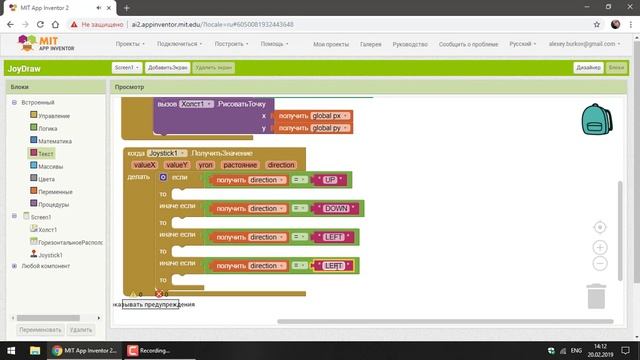Bookmark page with the star icon

coord(597,24)
